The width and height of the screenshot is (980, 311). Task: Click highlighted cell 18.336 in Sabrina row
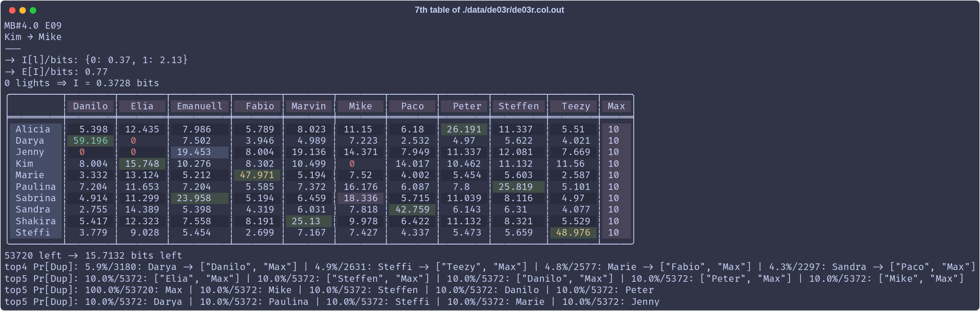click(361, 198)
